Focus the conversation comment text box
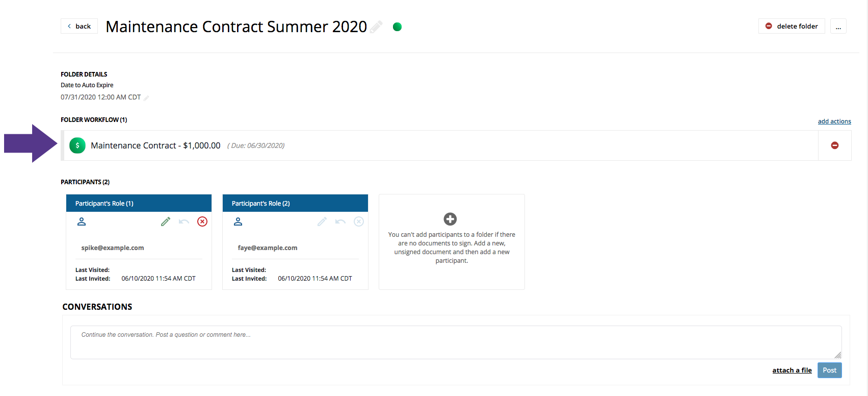 coord(456,342)
